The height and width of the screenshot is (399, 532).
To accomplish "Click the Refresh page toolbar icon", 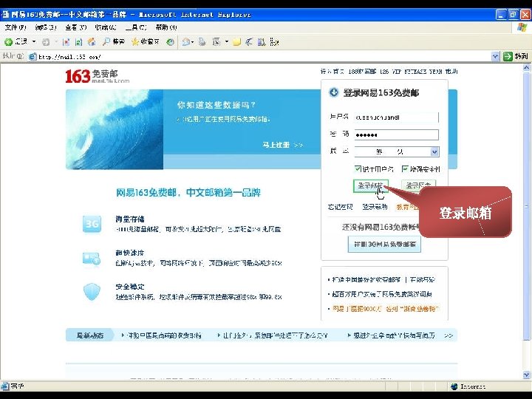I will click(79, 41).
